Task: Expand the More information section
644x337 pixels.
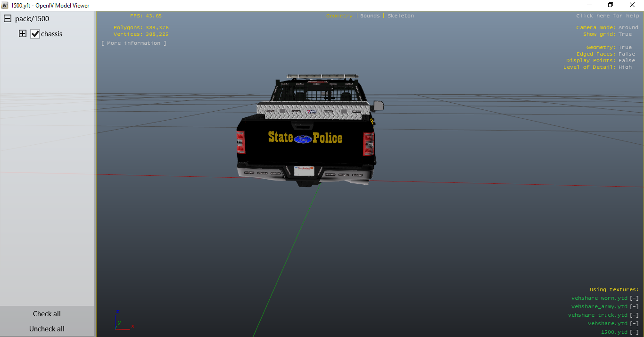Action: point(134,43)
